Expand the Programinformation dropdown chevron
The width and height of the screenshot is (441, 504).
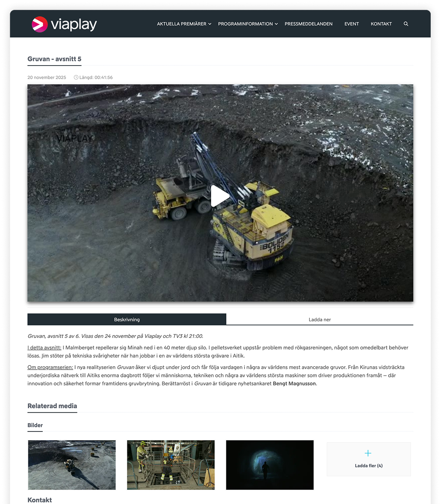[x=276, y=24]
